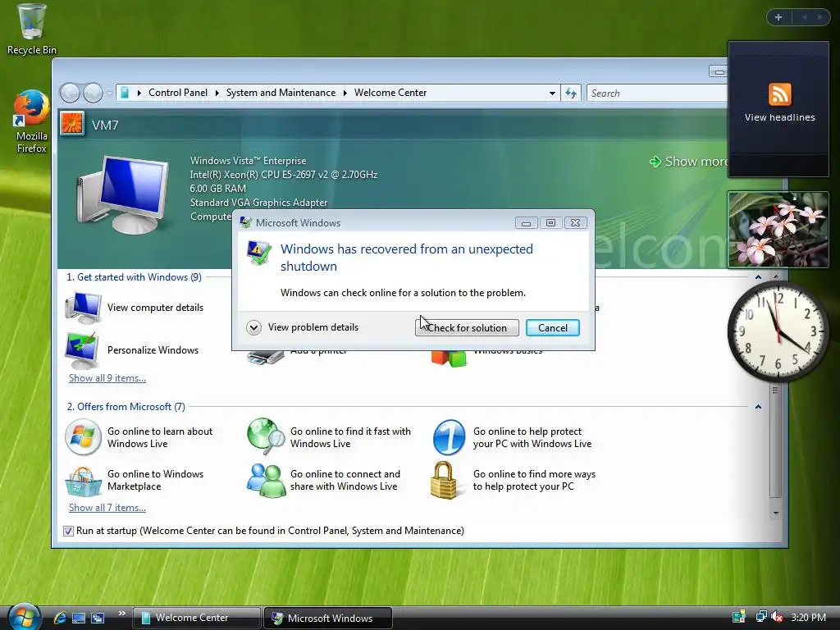Image resolution: width=840 pixels, height=630 pixels.
Task: Collapse the Offers from Microsoft section
Action: (x=758, y=407)
